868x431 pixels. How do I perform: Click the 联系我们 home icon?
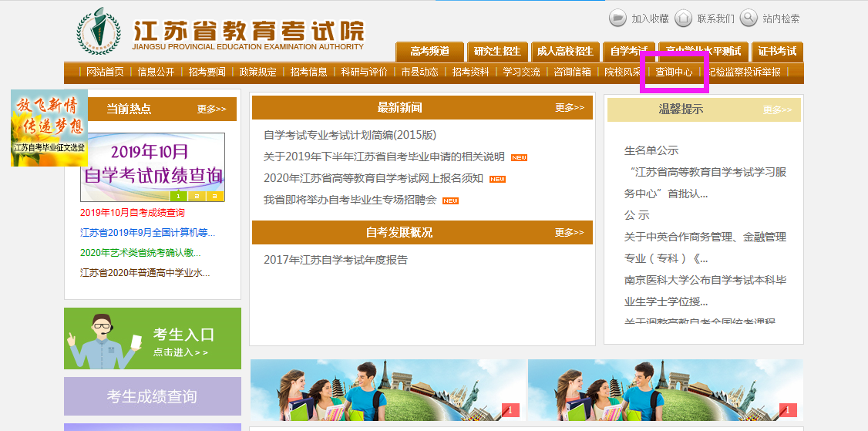[683, 18]
